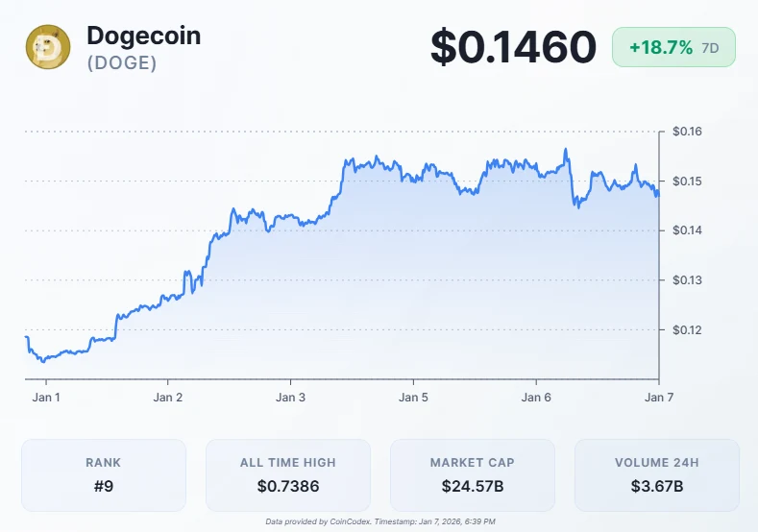Select the Market Cap $24.57B card
The height and width of the screenshot is (532, 758).
[473, 474]
